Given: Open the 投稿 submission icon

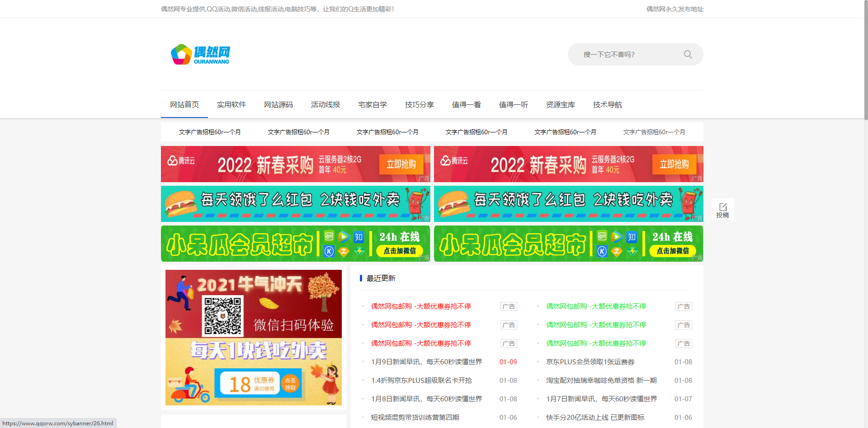Looking at the screenshot, I should (x=722, y=210).
